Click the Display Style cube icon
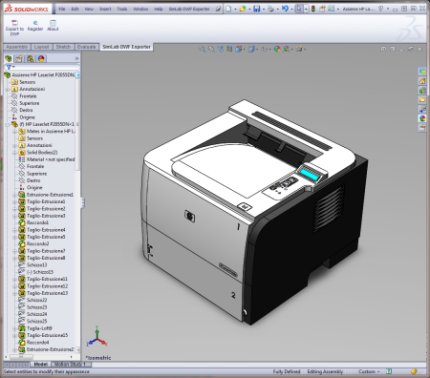This screenshot has height=378, width=430. [252, 49]
